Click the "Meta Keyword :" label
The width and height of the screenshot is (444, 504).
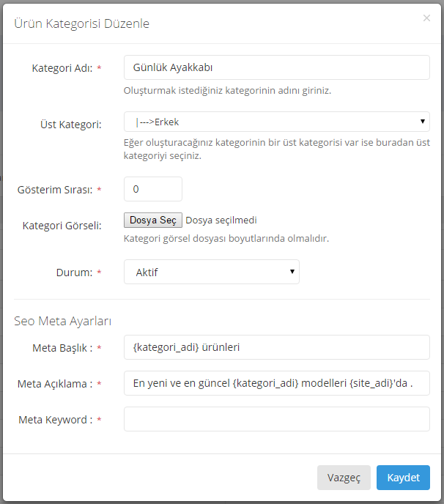[56, 420]
